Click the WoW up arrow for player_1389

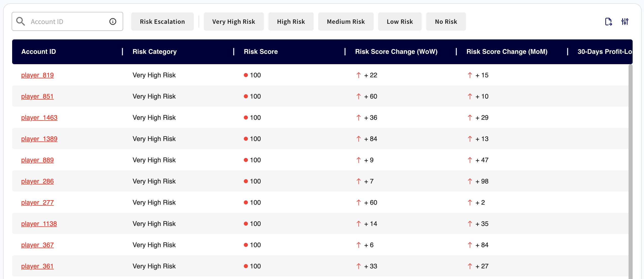(x=358, y=139)
